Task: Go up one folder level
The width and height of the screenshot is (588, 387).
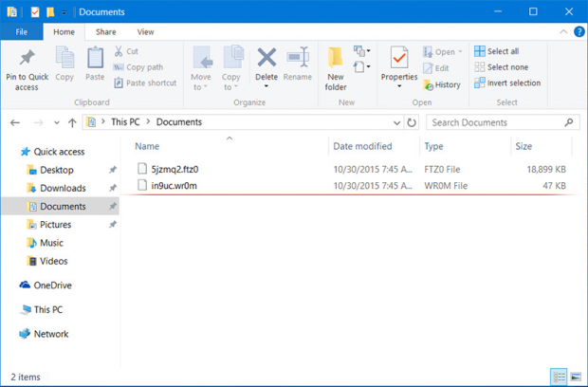Action: coord(72,122)
